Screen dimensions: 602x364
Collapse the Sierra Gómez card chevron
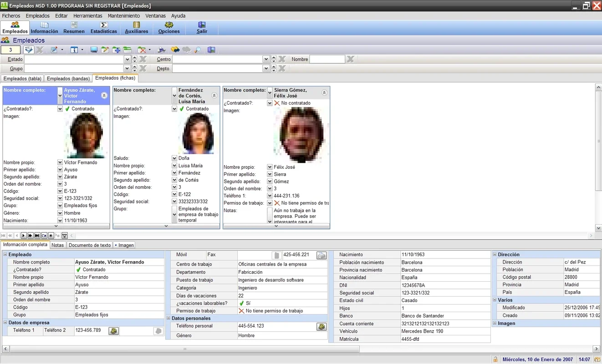pyautogui.click(x=324, y=93)
